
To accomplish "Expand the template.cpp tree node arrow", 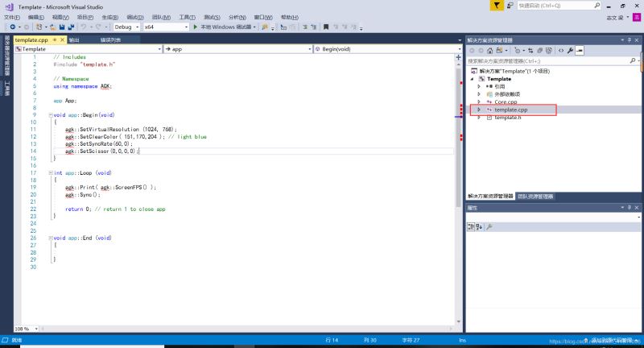I will click(479, 110).
